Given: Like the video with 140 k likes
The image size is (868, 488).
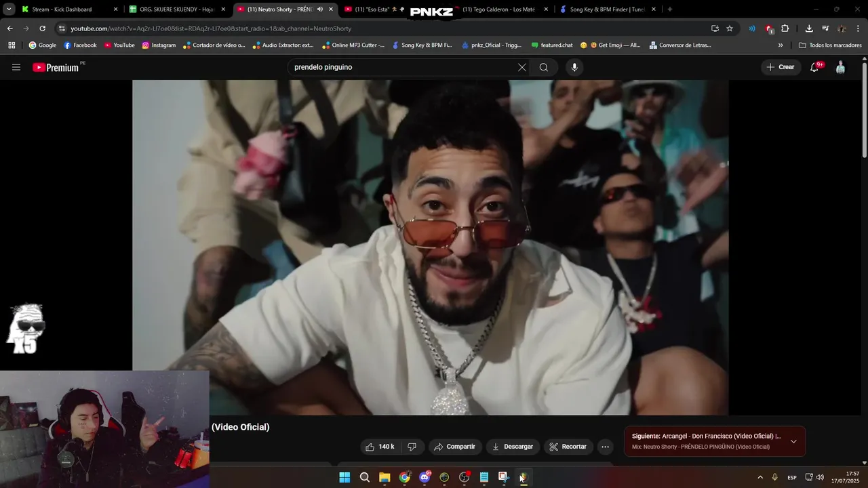Looking at the screenshot, I should pos(380,447).
